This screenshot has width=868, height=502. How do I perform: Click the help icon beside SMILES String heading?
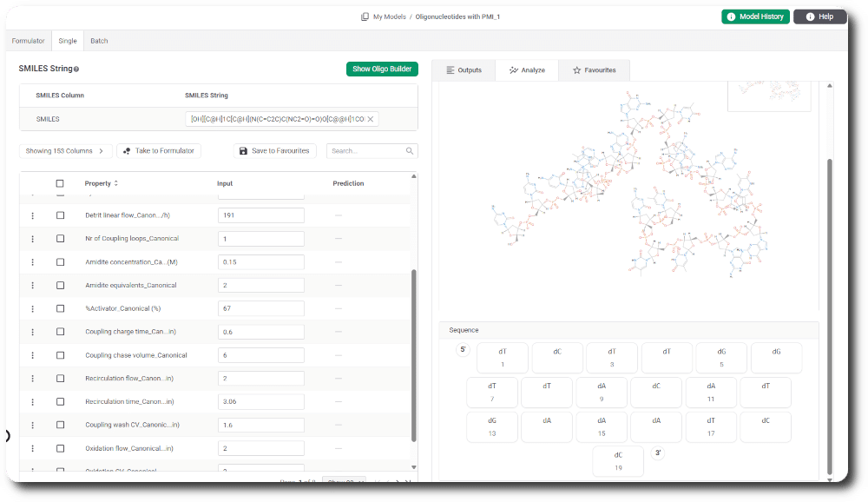[x=76, y=69]
